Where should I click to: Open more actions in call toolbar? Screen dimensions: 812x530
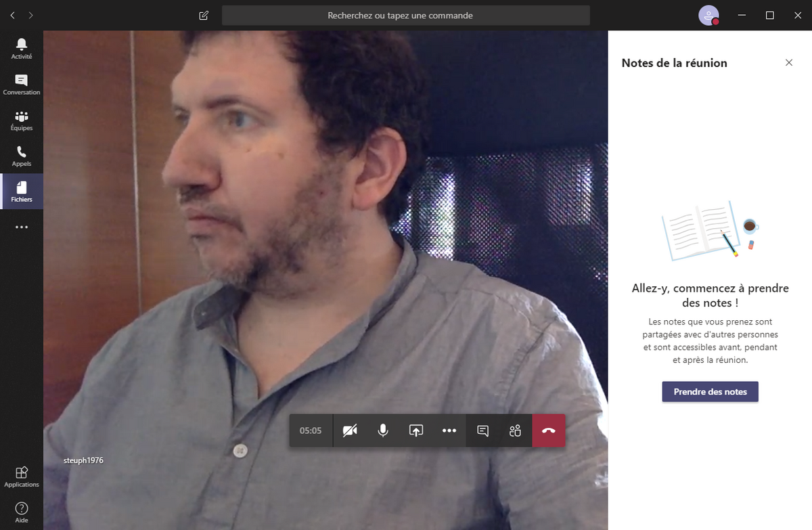(449, 430)
